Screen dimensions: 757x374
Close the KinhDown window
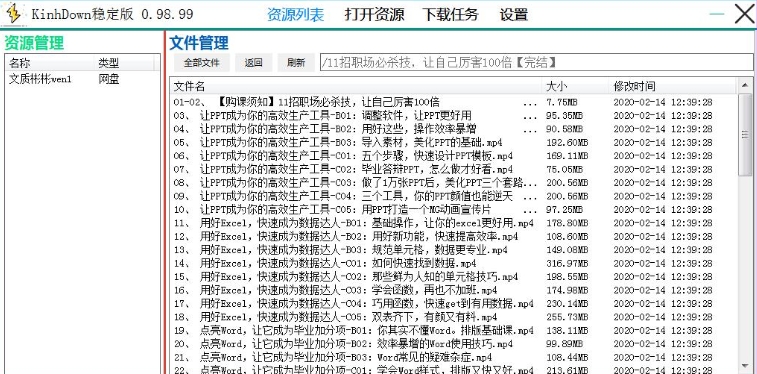[744, 14]
